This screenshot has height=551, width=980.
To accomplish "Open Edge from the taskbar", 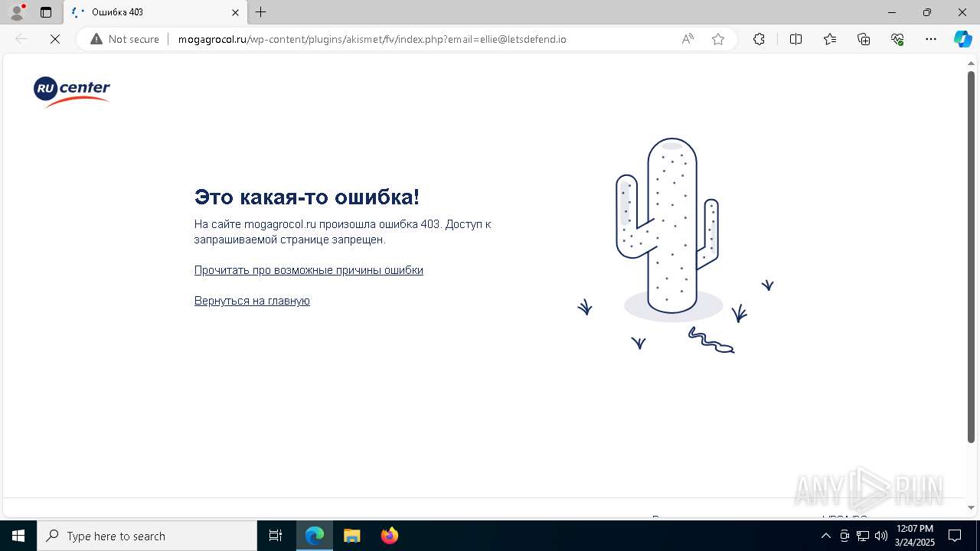I will click(315, 536).
